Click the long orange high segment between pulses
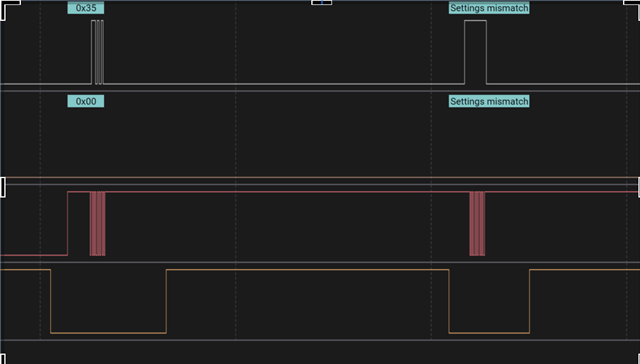Image resolution: width=640 pixels, height=364 pixels. tap(307, 270)
